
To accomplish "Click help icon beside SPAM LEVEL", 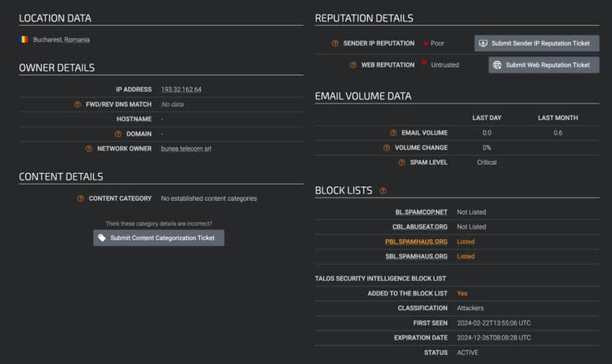I will click(x=402, y=162).
